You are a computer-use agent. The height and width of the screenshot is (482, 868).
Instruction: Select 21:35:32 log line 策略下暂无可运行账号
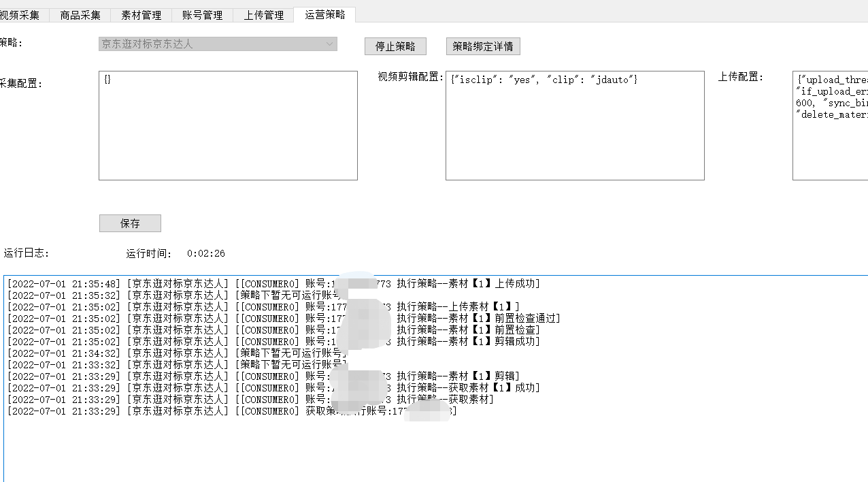click(177, 295)
